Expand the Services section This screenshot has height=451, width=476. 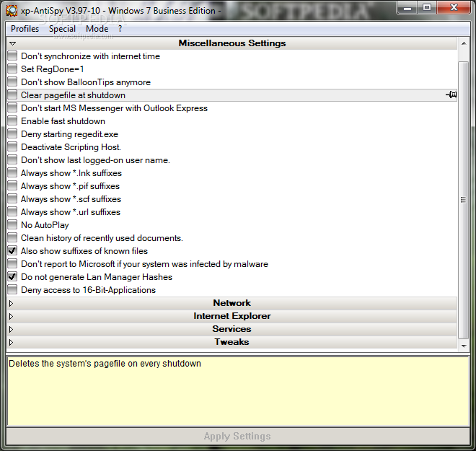click(12, 330)
